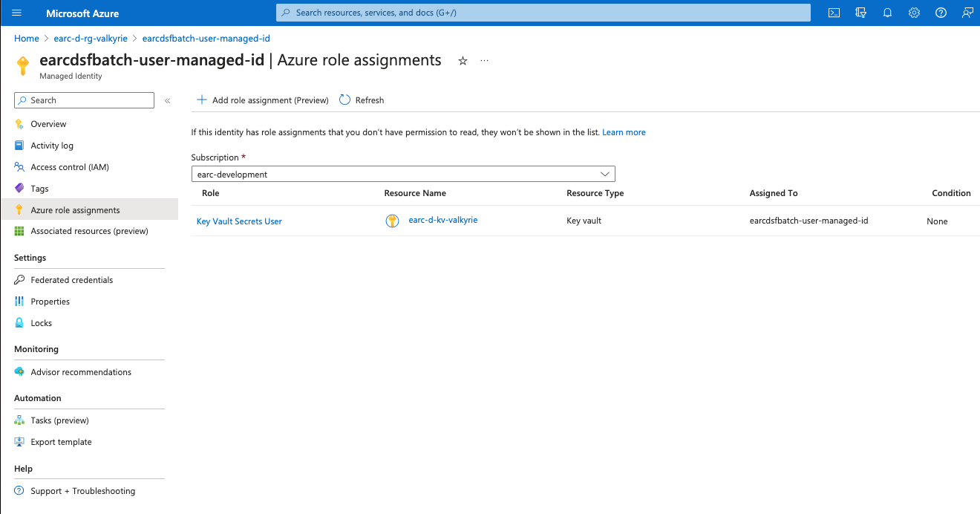This screenshot has height=514, width=980.
Task: Open the Azure portal hamburger menu
Action: point(17,13)
